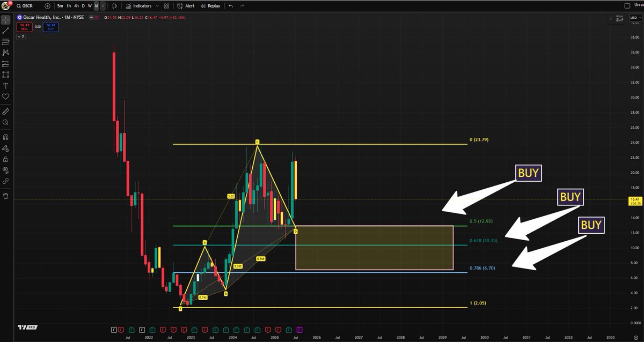Toggle lock all drawing tools

pyautogui.click(x=6, y=159)
